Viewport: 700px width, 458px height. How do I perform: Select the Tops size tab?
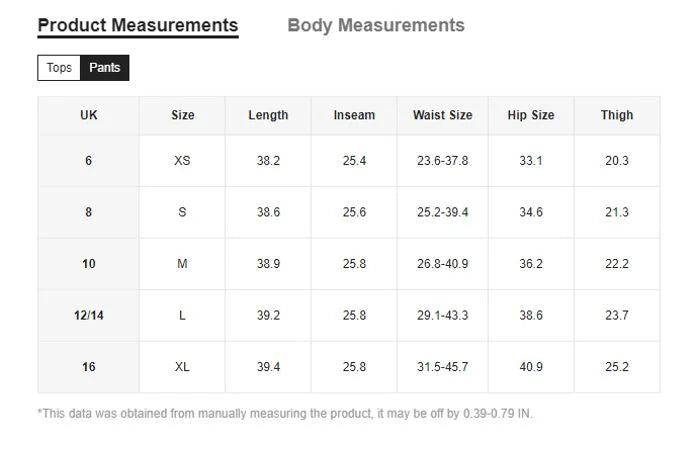59,68
